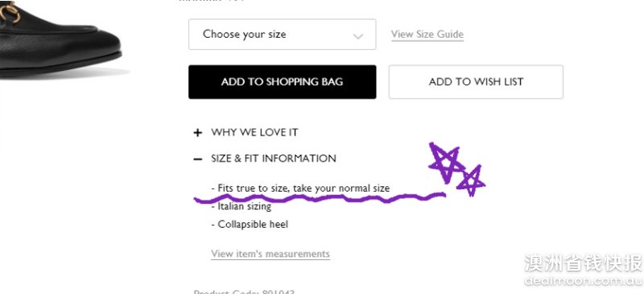Viewport: 644px width, 294px height.
Task: Collapse the SIZE & FIT INFORMATION heading
Action: [274, 159]
